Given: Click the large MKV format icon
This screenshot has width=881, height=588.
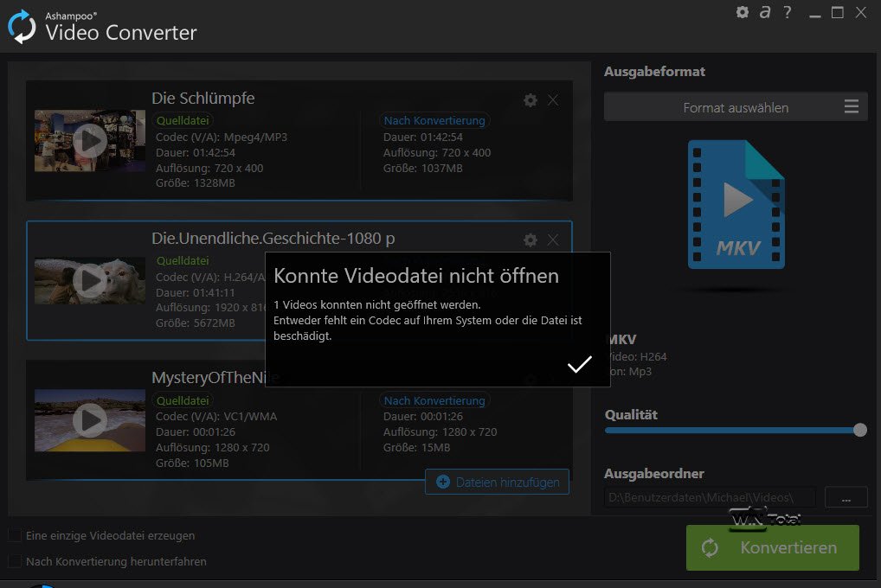Looking at the screenshot, I should (736, 204).
